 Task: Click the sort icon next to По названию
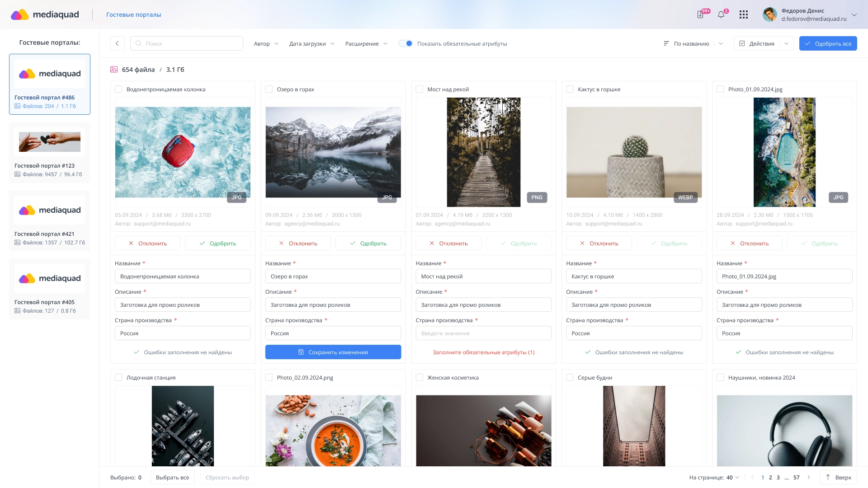point(666,43)
